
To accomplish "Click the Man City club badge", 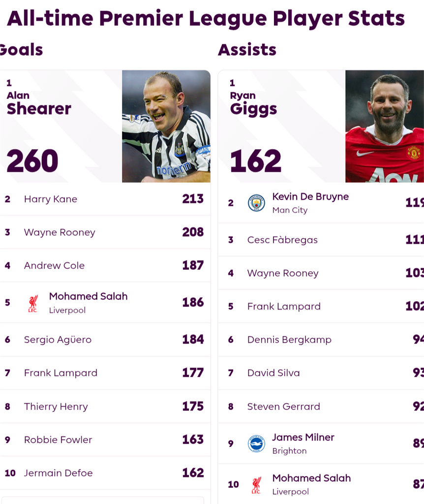I will [x=256, y=203].
